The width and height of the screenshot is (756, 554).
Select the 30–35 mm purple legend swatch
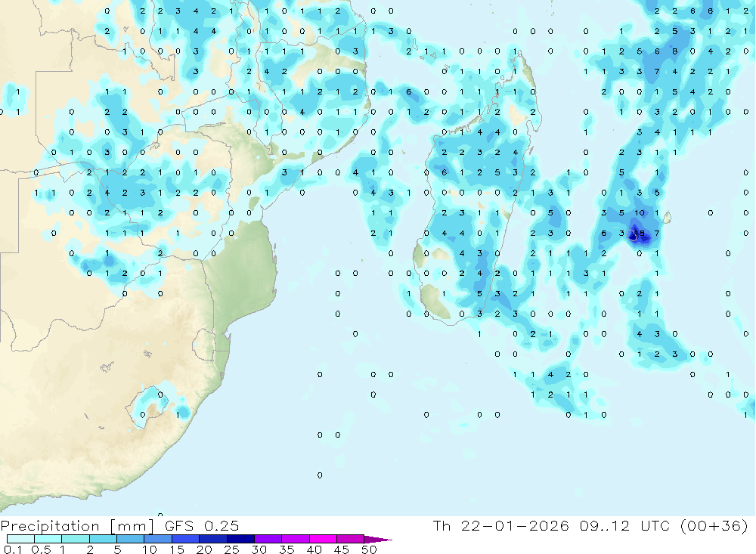pos(268,539)
